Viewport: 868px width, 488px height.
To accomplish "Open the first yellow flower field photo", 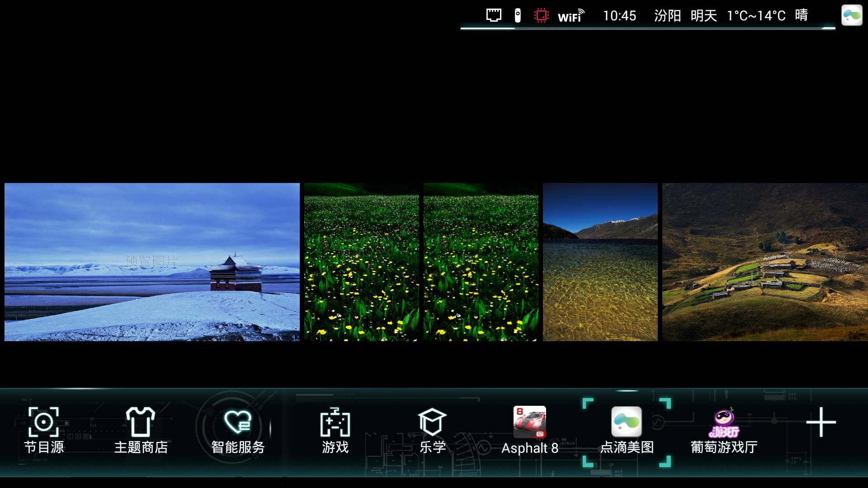I will [x=361, y=262].
